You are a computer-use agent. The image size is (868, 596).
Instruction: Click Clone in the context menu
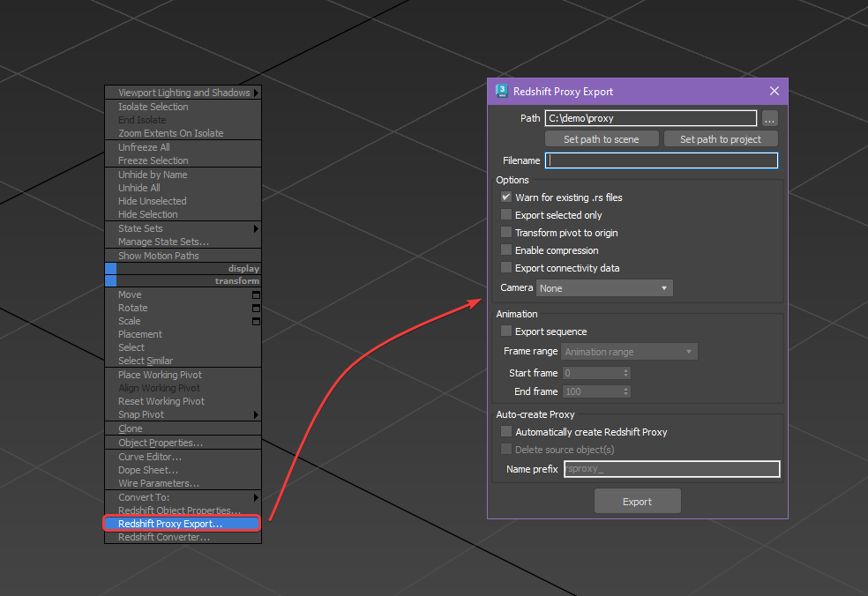(x=183, y=428)
